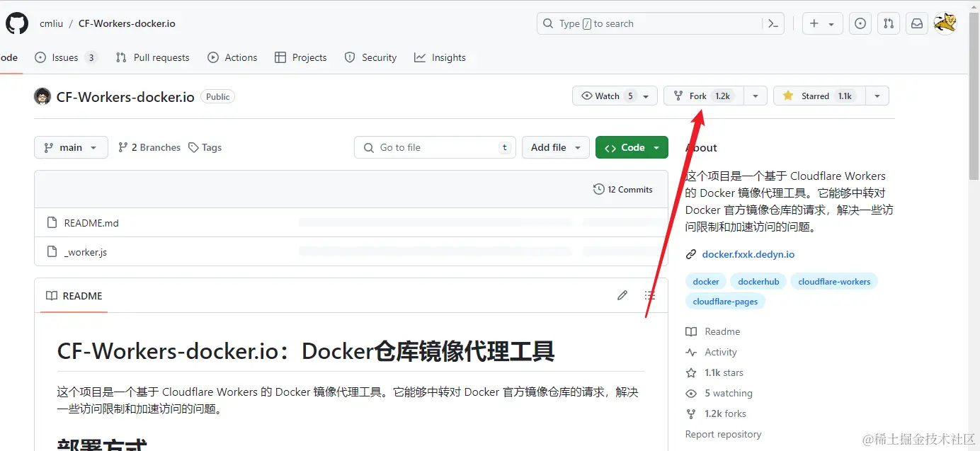Expand the Starred lists dropdown arrow
The image size is (980, 451).
[877, 96]
